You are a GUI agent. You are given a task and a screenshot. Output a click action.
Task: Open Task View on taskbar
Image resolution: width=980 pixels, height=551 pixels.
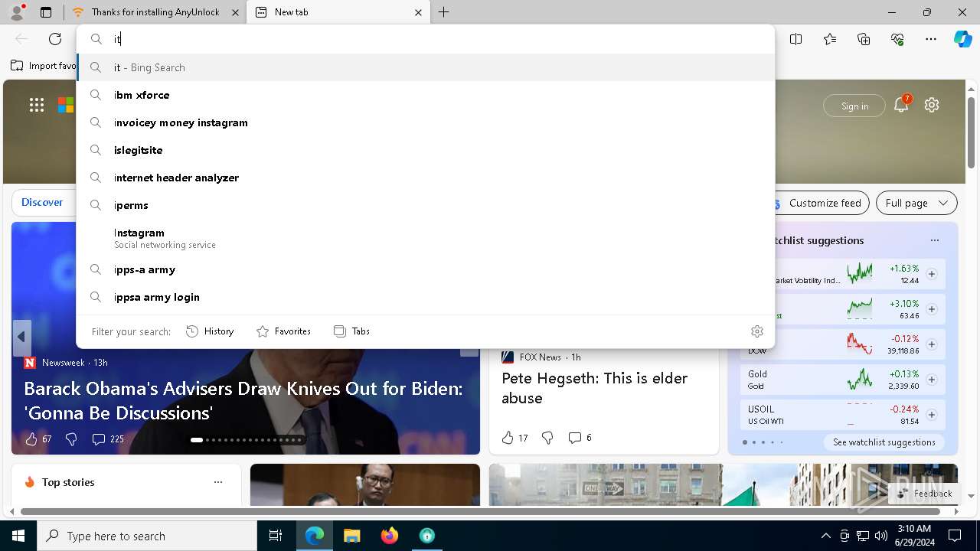[x=276, y=536]
